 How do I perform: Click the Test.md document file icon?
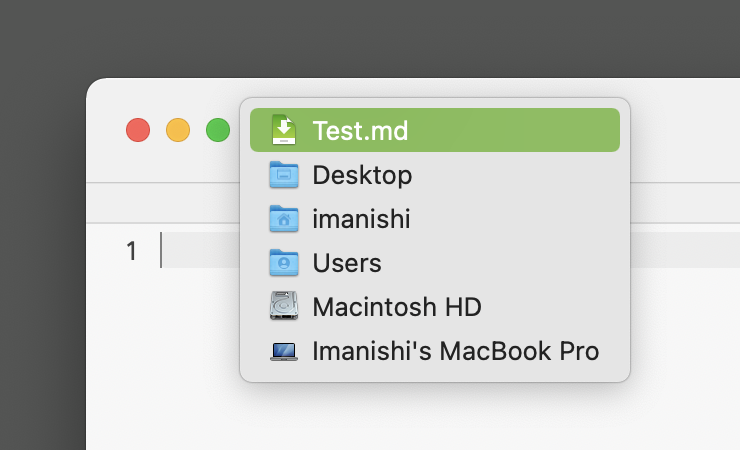click(x=284, y=129)
